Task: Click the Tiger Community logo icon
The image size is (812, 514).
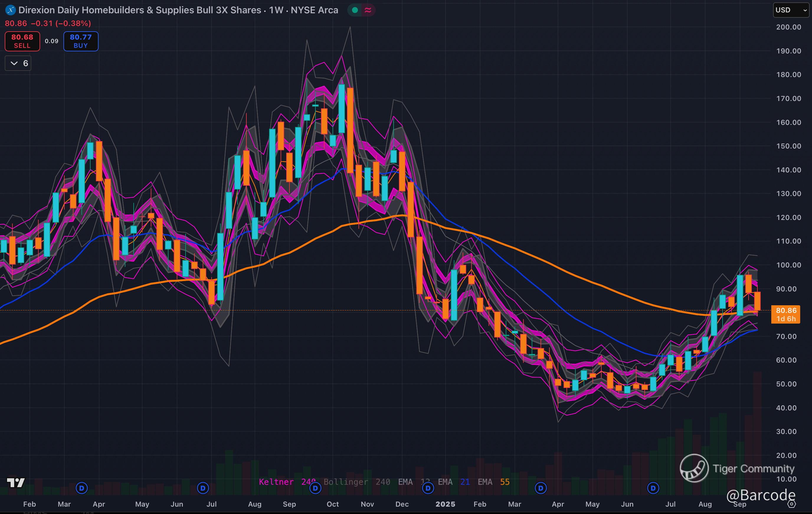Action: coord(694,468)
